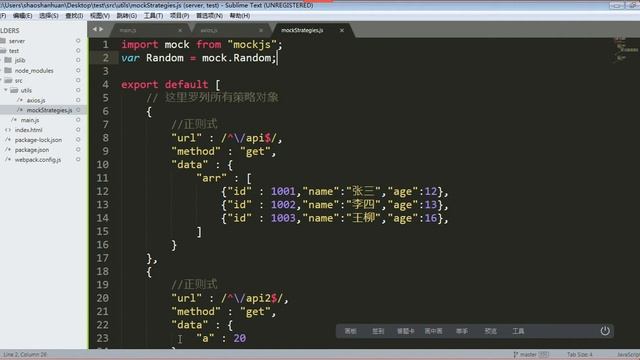
Task: Open the 项目(P) menu
Action: point(179,16)
